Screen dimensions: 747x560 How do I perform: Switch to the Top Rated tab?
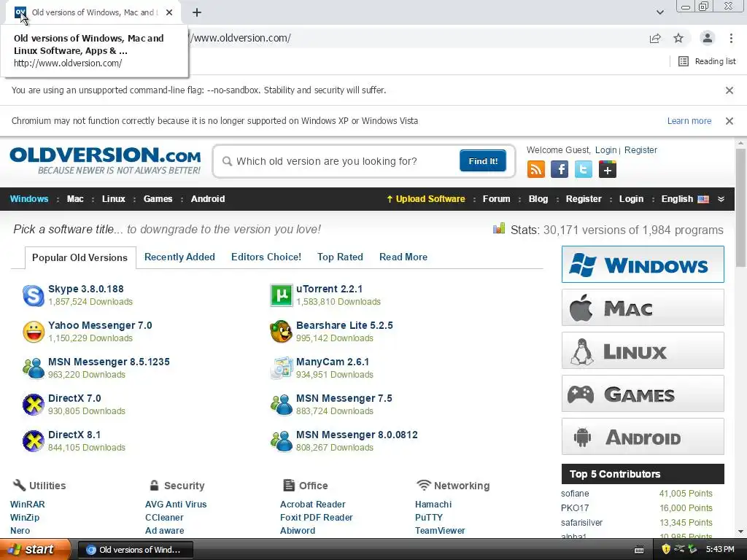pyautogui.click(x=340, y=257)
